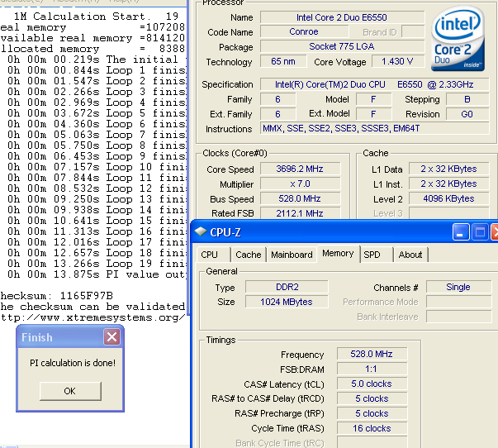Minimize the front CPU-Z window
Image resolution: width=498 pixels, height=448 pixels.
click(x=461, y=231)
